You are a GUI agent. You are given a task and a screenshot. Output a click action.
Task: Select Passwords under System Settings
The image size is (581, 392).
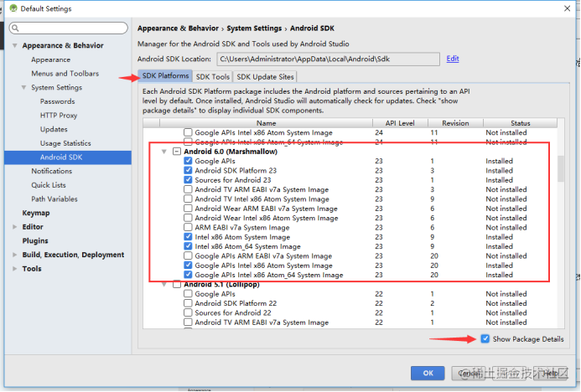click(58, 101)
